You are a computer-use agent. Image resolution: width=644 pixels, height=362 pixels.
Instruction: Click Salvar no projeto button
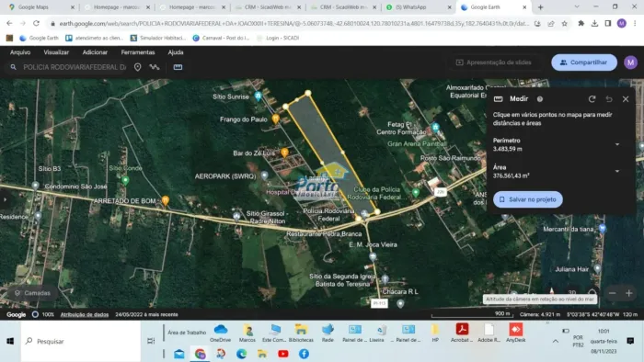528,199
